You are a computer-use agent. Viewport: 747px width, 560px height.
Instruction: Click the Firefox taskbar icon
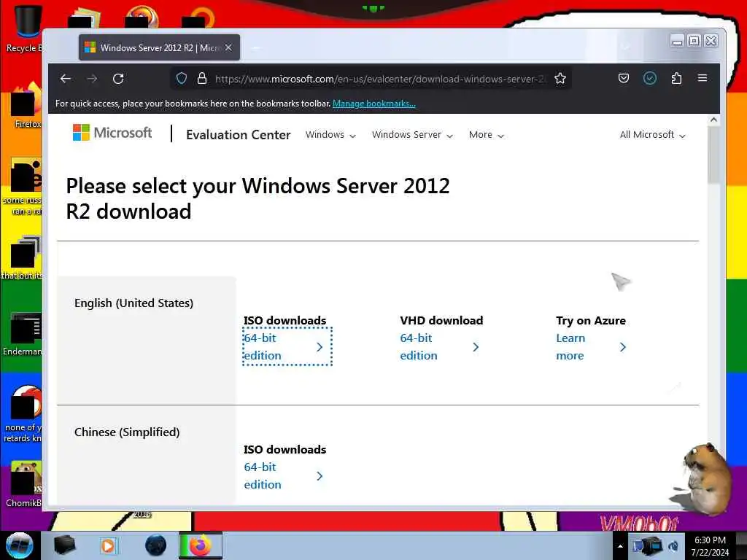[x=201, y=545]
